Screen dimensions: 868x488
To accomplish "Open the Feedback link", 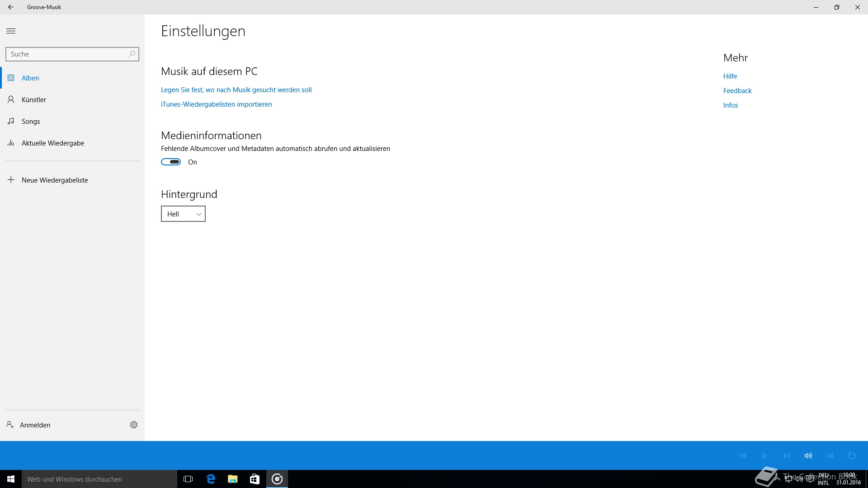I will [x=737, y=91].
